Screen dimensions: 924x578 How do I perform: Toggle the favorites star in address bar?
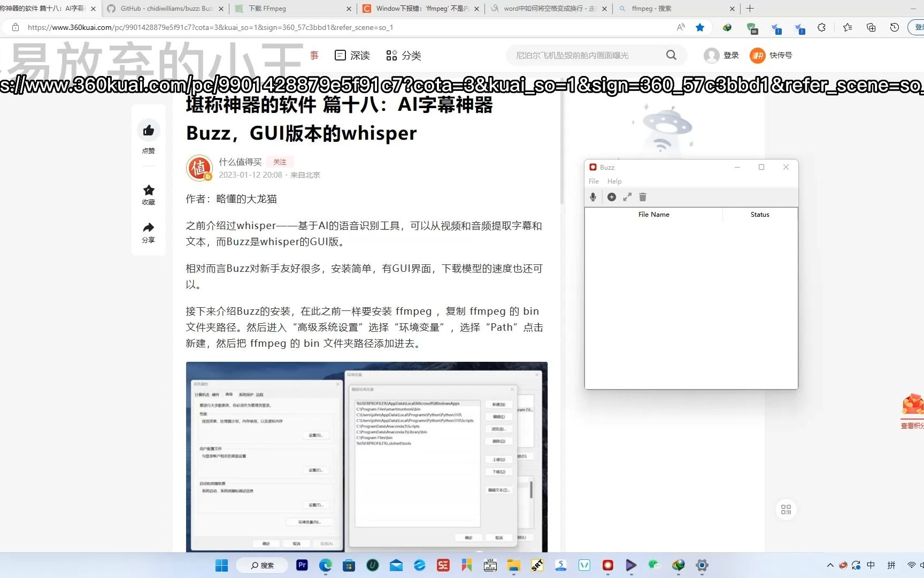700,27
